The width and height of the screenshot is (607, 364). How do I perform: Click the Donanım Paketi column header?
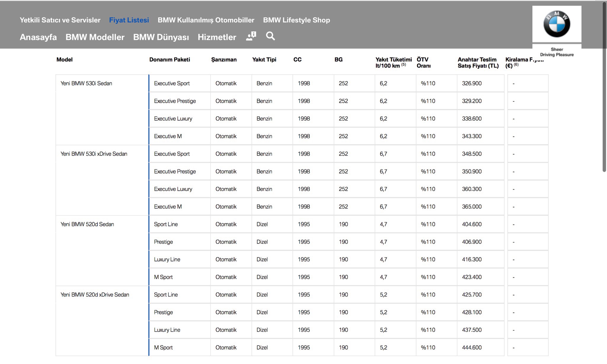pos(170,60)
